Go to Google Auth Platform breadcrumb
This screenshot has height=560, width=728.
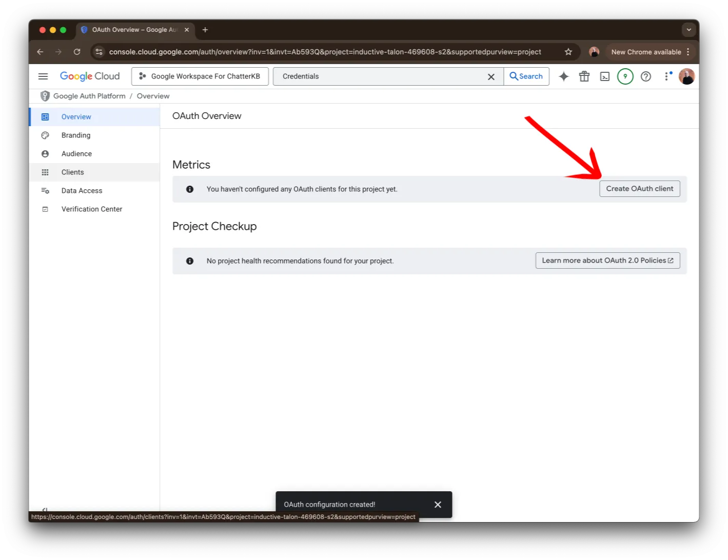coord(89,96)
